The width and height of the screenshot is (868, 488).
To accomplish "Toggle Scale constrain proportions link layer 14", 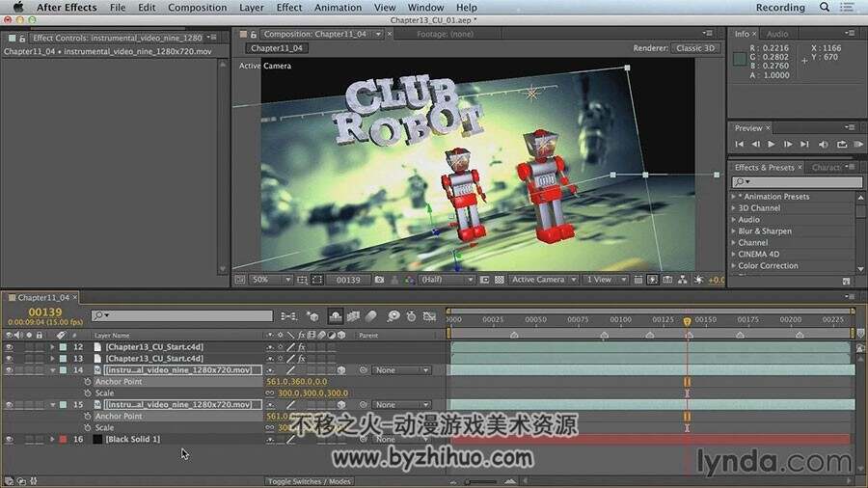I will coord(270,393).
